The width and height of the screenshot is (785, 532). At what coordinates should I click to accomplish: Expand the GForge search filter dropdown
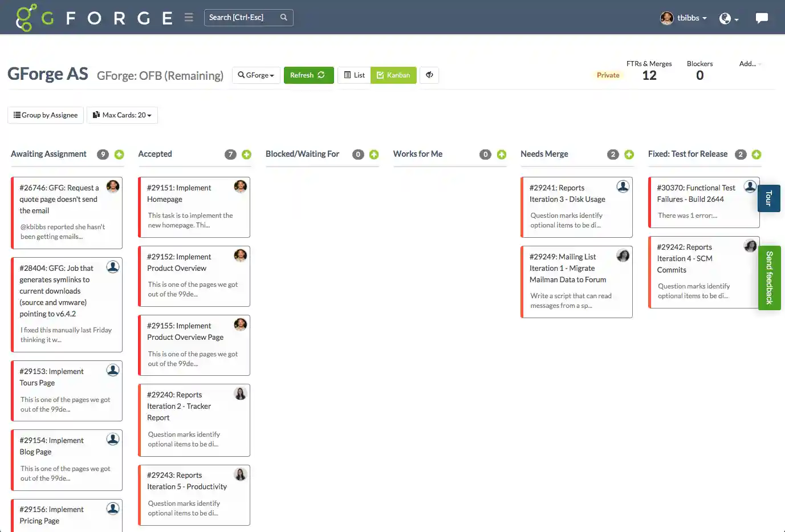[256, 75]
